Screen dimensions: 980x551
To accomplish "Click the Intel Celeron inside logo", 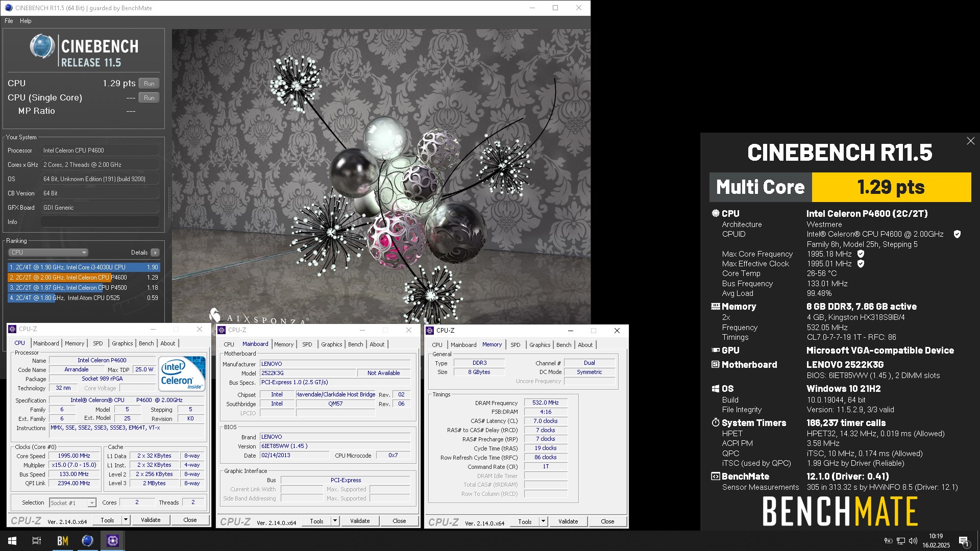I will pos(182,373).
